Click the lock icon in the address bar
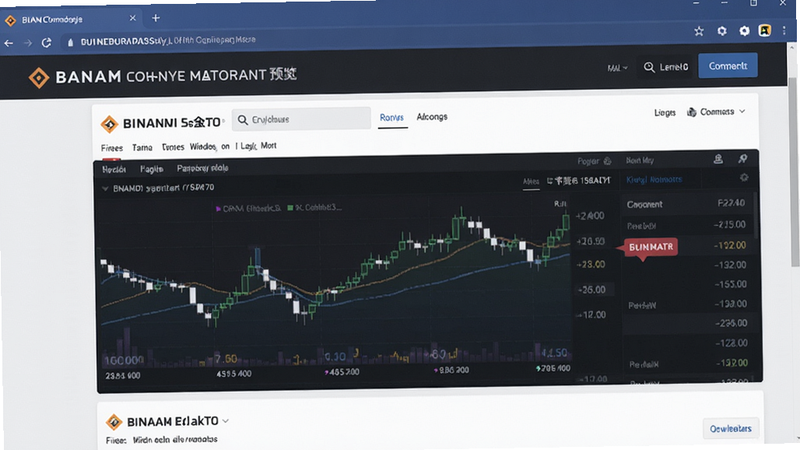This screenshot has height=450, width=800. coord(70,42)
